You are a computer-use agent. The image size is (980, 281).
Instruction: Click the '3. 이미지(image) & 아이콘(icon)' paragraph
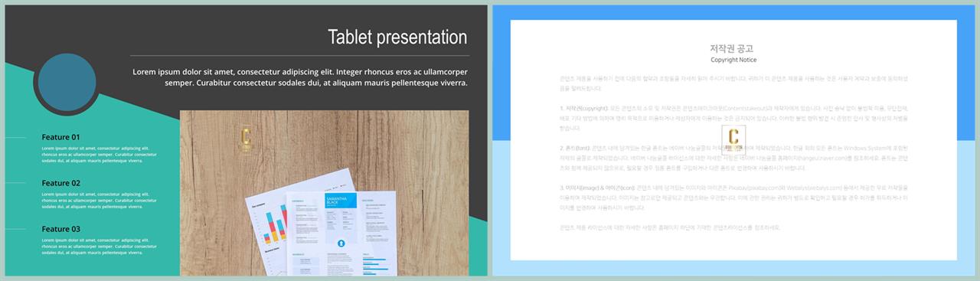733,197
